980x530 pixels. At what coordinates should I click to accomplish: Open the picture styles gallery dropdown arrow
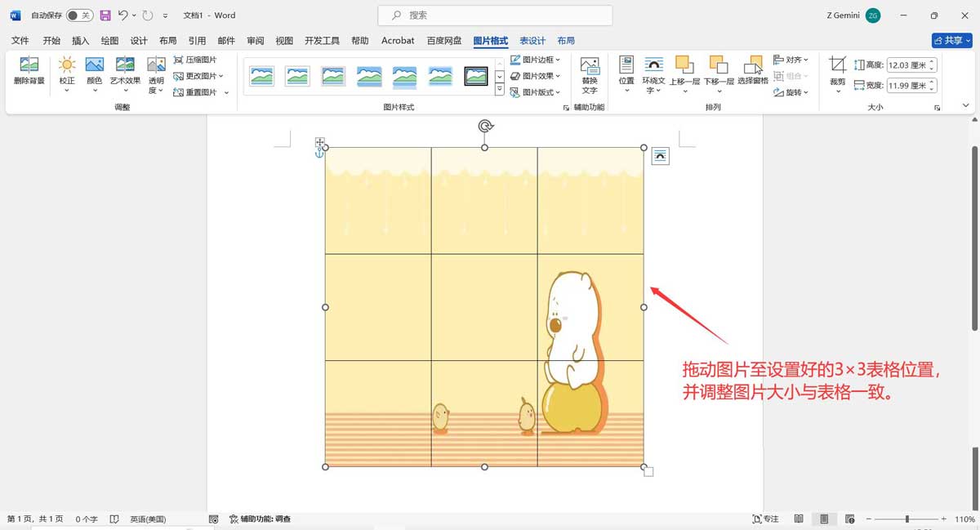pos(498,90)
